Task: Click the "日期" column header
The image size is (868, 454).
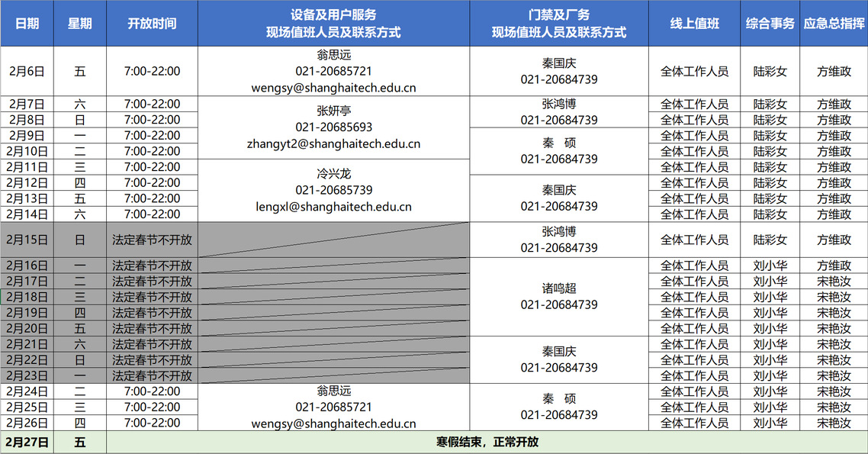Action: point(27,23)
